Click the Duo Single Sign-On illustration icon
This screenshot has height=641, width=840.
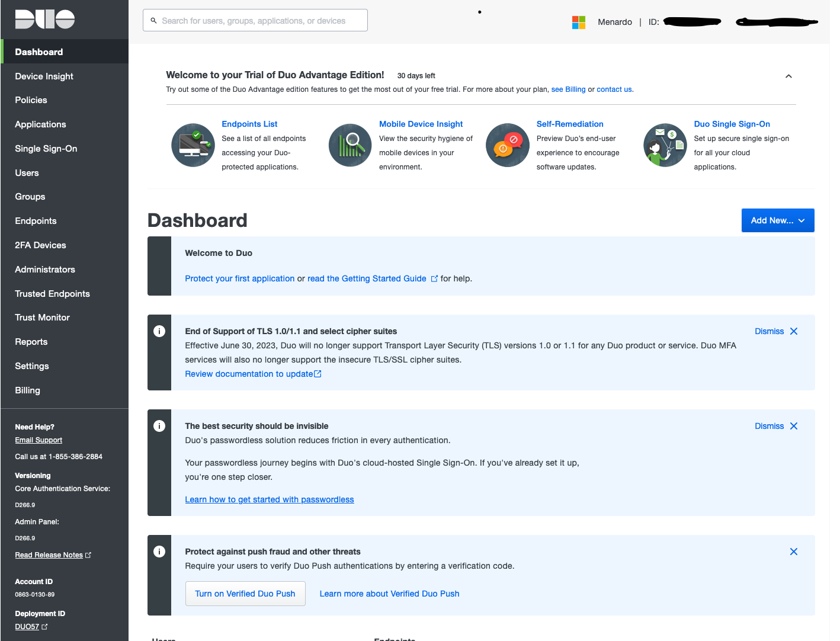(x=665, y=145)
